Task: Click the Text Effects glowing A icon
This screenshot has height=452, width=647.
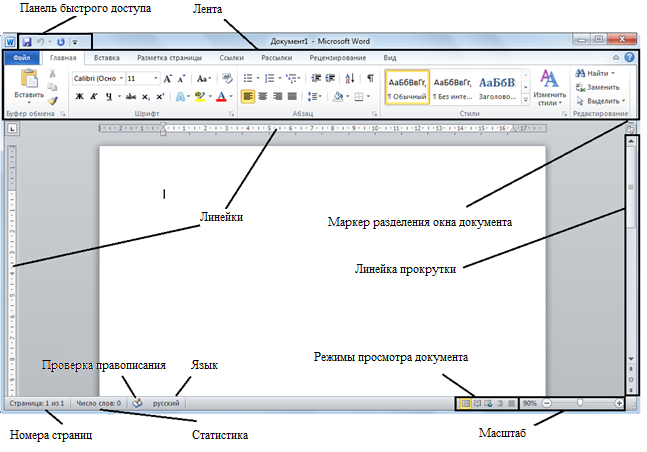Action: tap(180, 97)
